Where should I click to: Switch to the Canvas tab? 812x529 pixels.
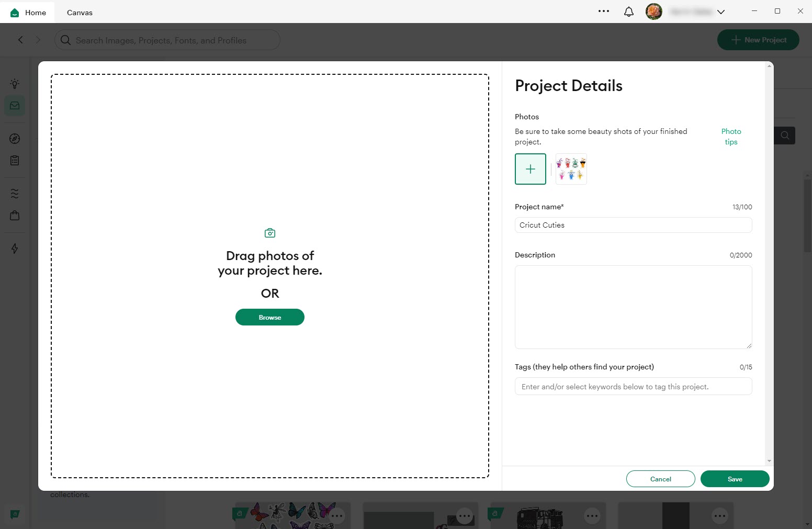[x=80, y=13]
